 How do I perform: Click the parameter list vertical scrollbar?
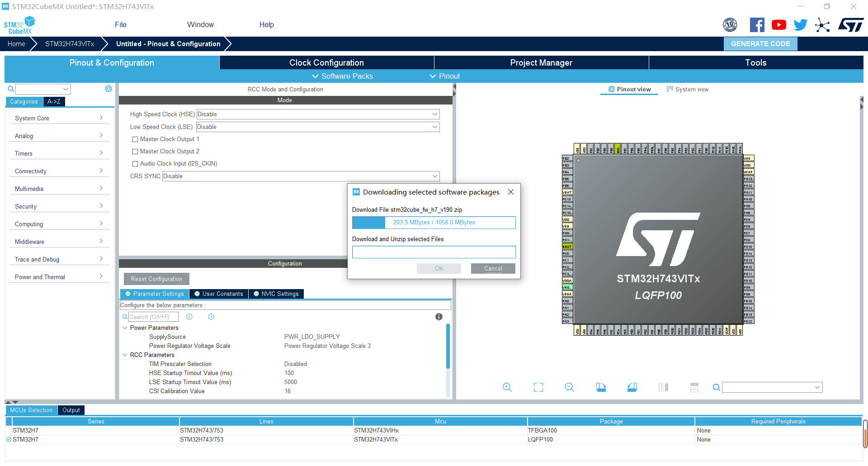pos(448,346)
